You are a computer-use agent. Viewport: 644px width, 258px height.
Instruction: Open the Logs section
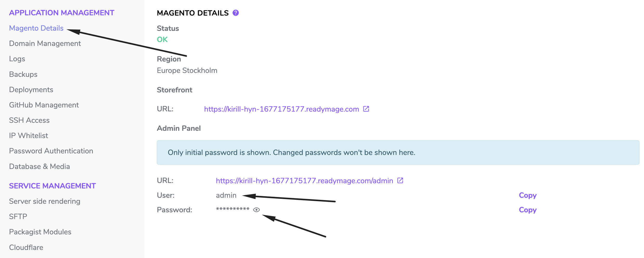[x=17, y=59]
